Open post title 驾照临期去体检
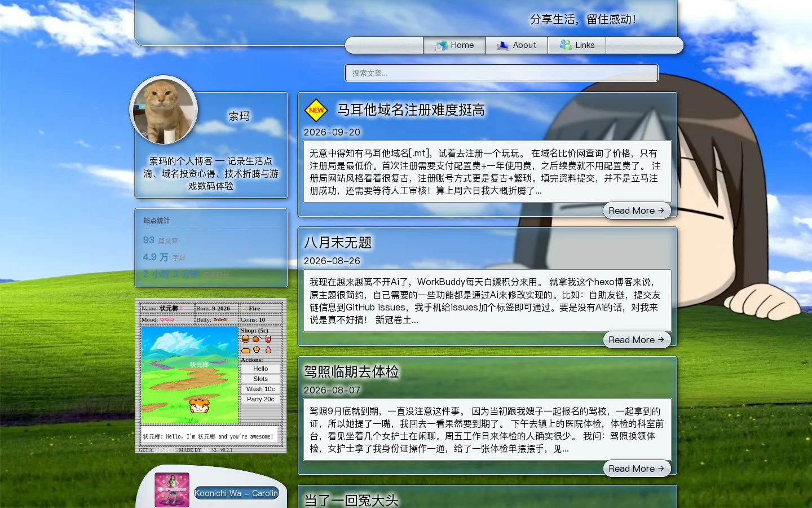The width and height of the screenshot is (812, 508). [x=351, y=371]
